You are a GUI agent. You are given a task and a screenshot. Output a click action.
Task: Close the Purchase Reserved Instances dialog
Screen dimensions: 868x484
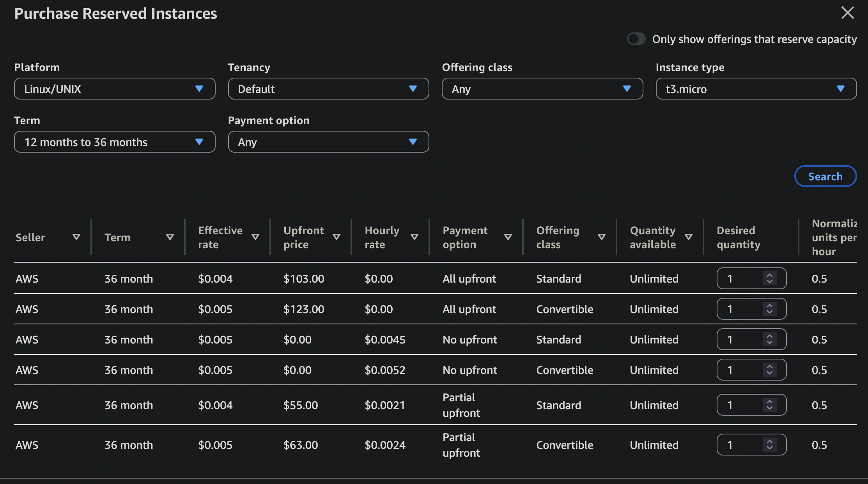click(847, 13)
